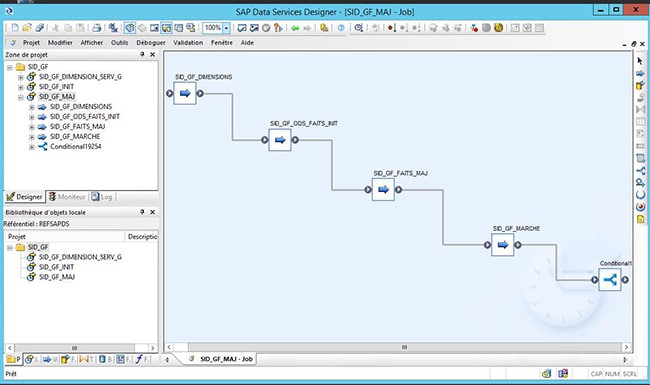
Task: Click the Description column header
Action: pyautogui.click(x=141, y=236)
